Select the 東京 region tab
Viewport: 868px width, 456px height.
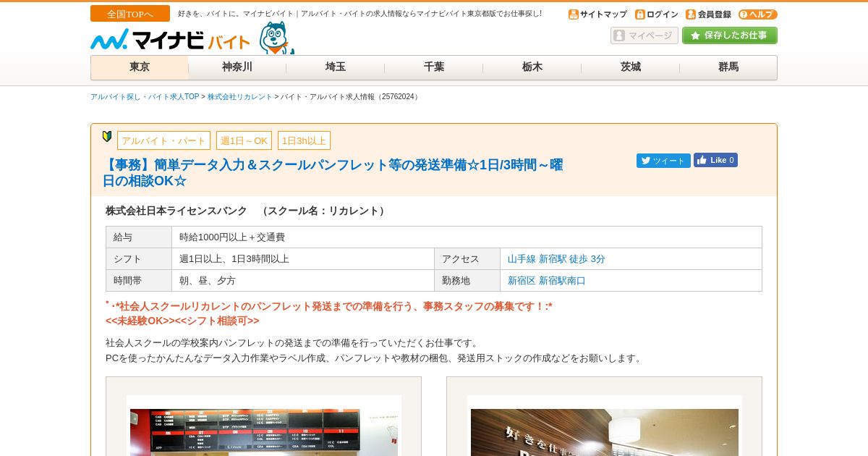click(x=140, y=67)
